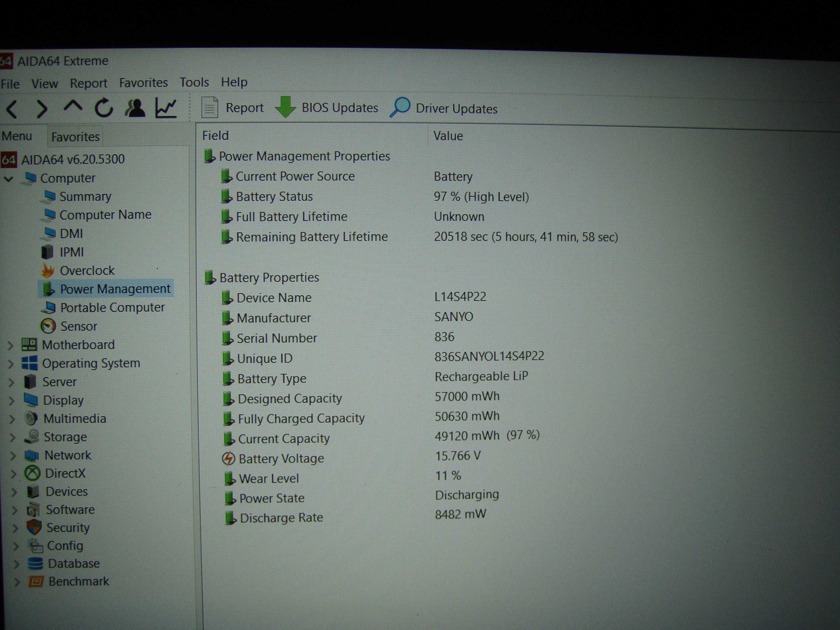840x630 pixels.
Task: Expand the Multimedia tree node
Action: click(x=12, y=419)
